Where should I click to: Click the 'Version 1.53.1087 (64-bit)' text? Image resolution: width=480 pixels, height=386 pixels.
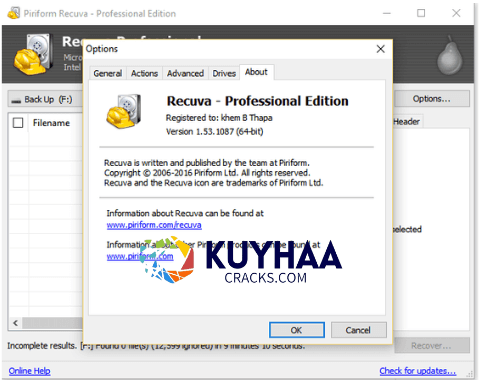tap(215, 132)
